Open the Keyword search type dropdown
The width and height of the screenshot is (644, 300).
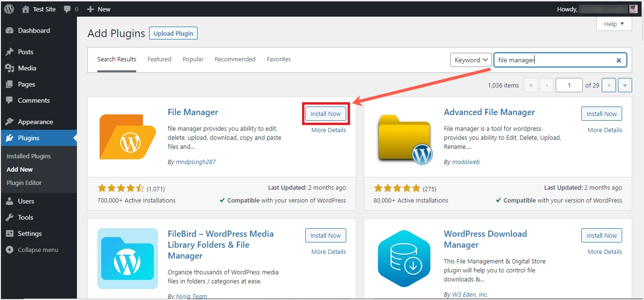point(471,60)
